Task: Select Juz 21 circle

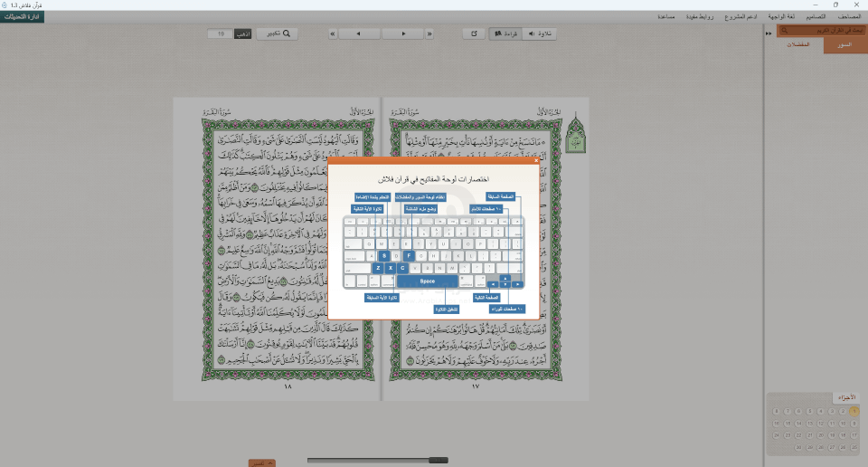Action: click(x=810, y=435)
